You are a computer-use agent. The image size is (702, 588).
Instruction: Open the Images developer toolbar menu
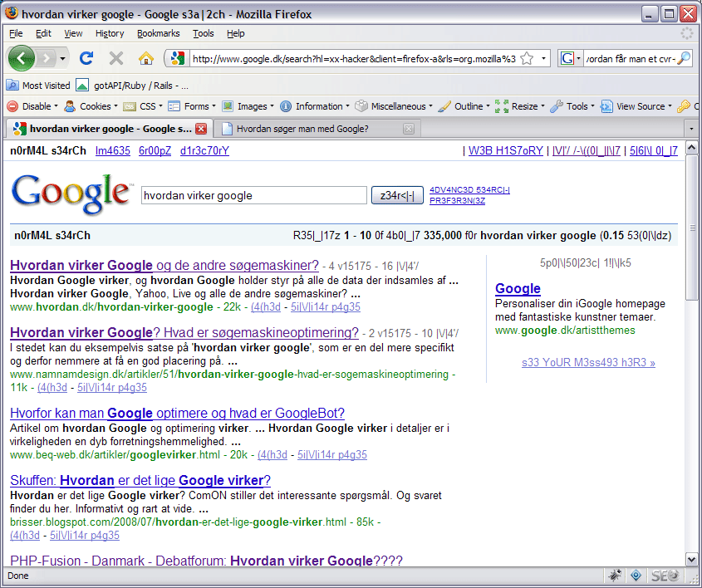click(248, 106)
